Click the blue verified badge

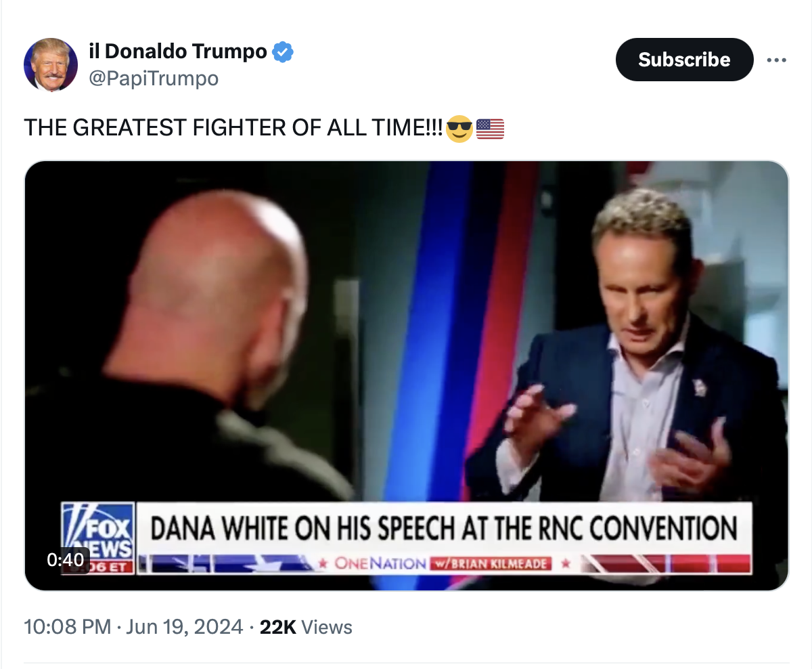click(x=283, y=51)
